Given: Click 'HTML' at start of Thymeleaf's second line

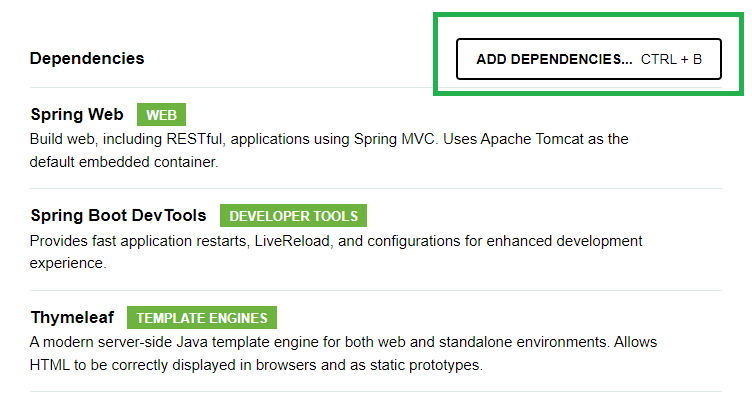Looking at the screenshot, I should pyautogui.click(x=48, y=365).
